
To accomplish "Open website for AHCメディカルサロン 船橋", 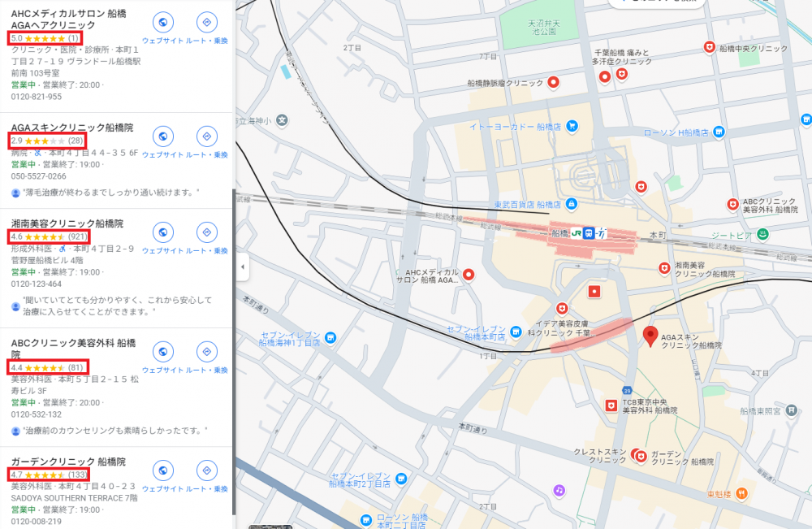I will [x=162, y=22].
